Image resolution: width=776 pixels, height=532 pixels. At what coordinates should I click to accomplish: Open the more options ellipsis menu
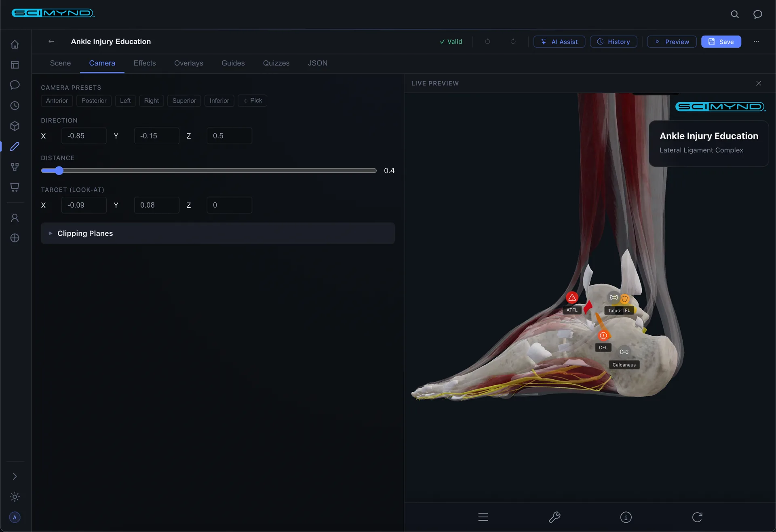756,42
